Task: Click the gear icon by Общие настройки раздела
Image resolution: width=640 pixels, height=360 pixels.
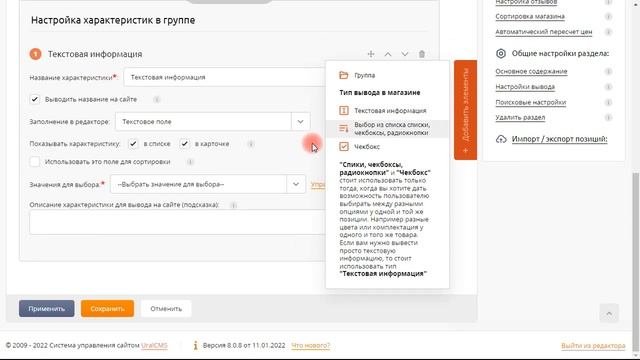Action: 501,53
